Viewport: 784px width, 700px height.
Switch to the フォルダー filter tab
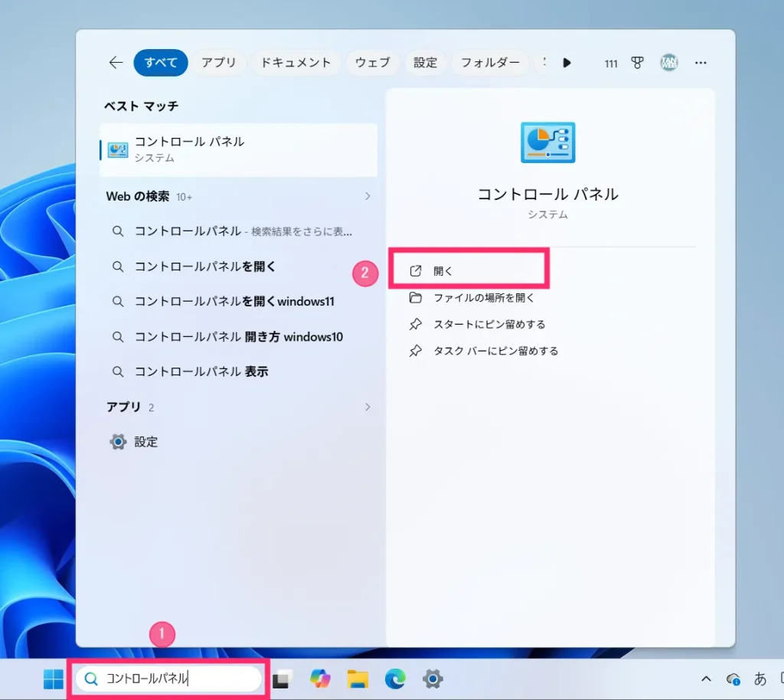pos(490,63)
